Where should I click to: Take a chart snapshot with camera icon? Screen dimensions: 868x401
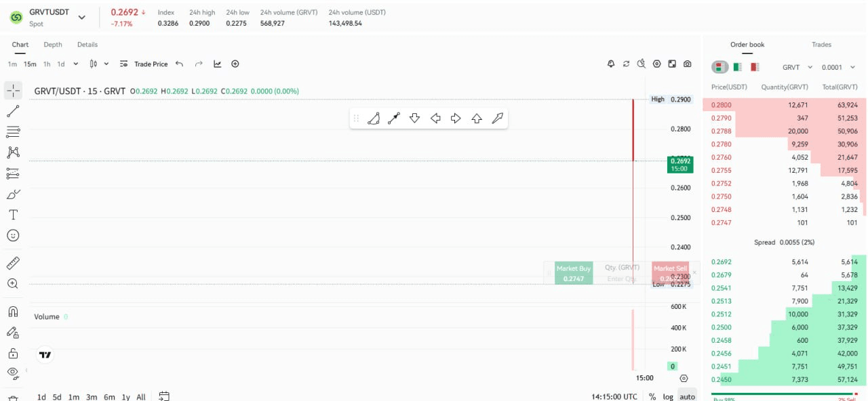tap(688, 64)
